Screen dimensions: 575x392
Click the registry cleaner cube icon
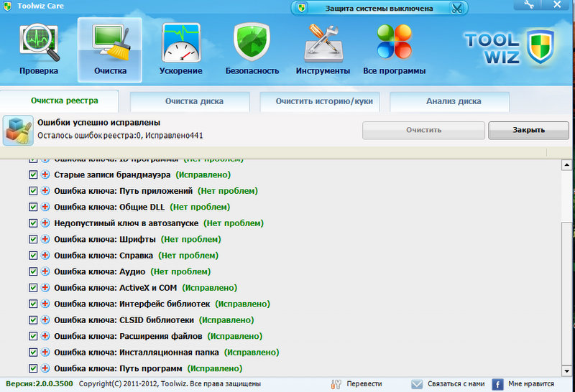18,131
